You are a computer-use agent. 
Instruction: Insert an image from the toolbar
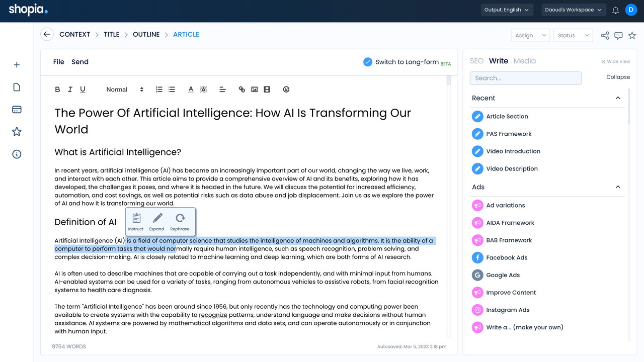(255, 89)
